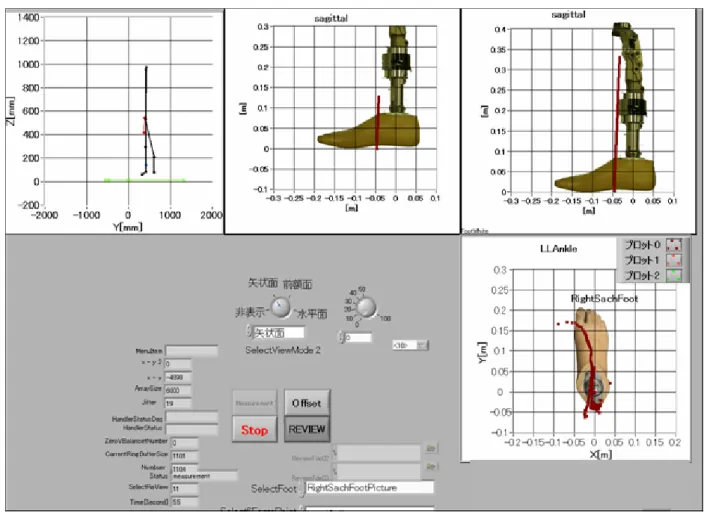Click the lower ReviewFile path field
This screenshot has height=513, width=704.
point(378,471)
